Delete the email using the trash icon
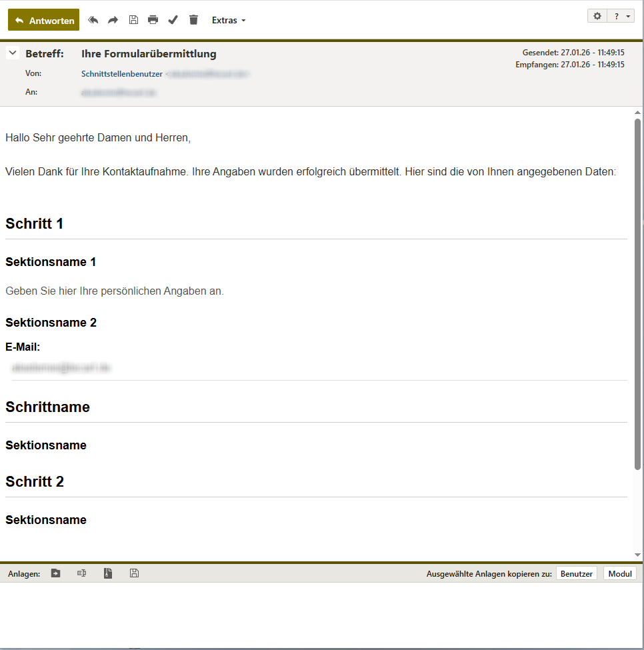This screenshot has width=644, height=650. click(x=194, y=20)
